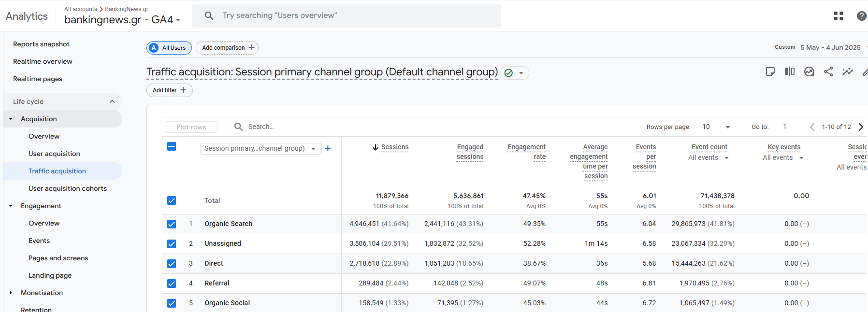
Task: Click the help question mark icon
Action: 861,16
